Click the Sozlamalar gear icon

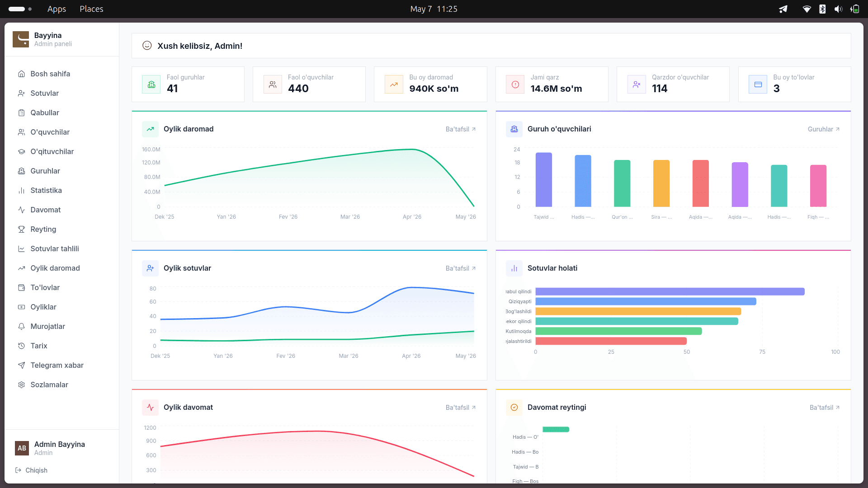click(x=21, y=385)
